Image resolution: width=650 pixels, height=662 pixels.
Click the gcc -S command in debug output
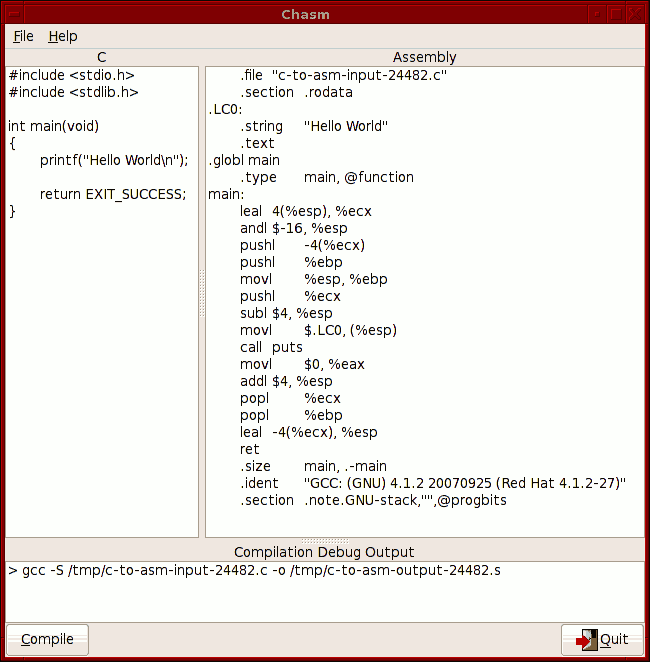tap(255, 570)
